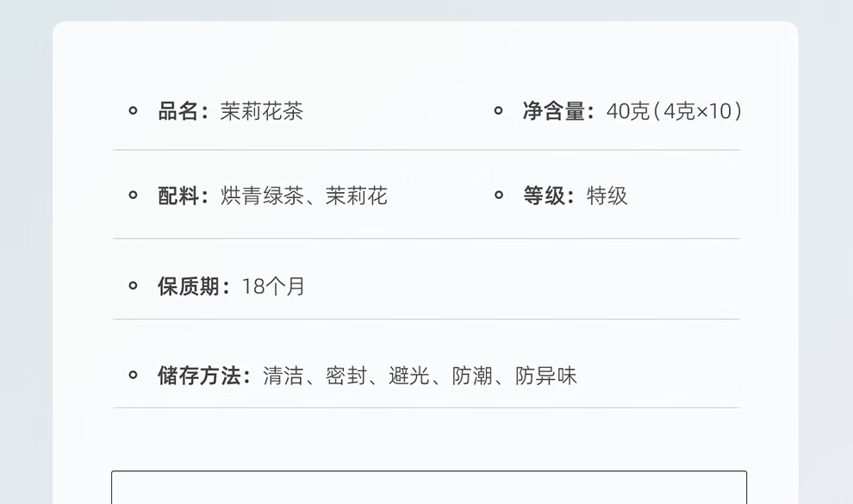Select the product name 茉莉花茶
The width and height of the screenshot is (853, 504).
coord(262,111)
